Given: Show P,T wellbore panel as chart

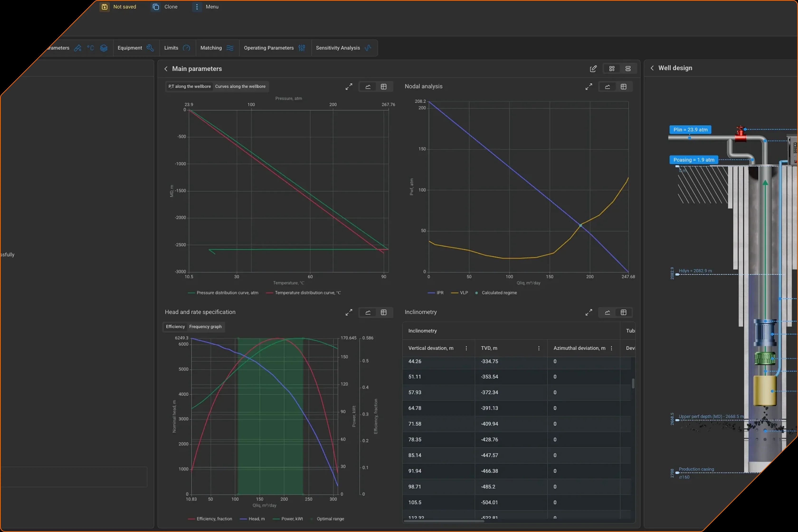Looking at the screenshot, I should [368, 86].
